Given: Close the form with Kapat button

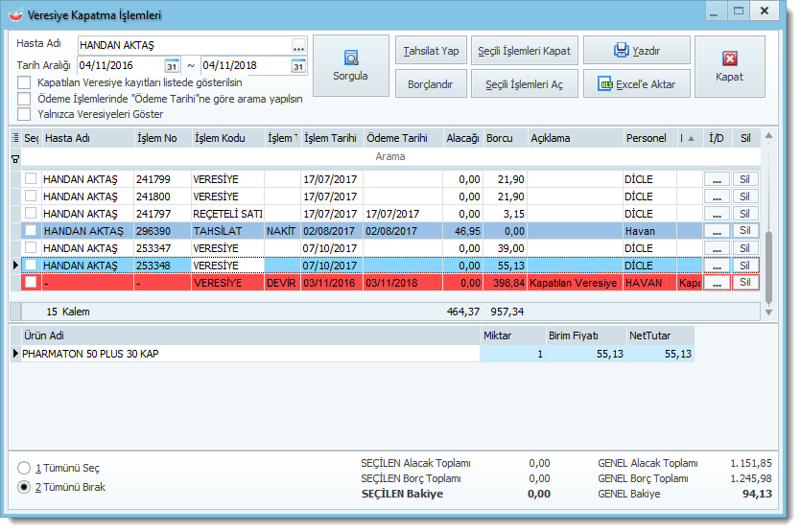Looking at the screenshot, I should (x=730, y=66).
